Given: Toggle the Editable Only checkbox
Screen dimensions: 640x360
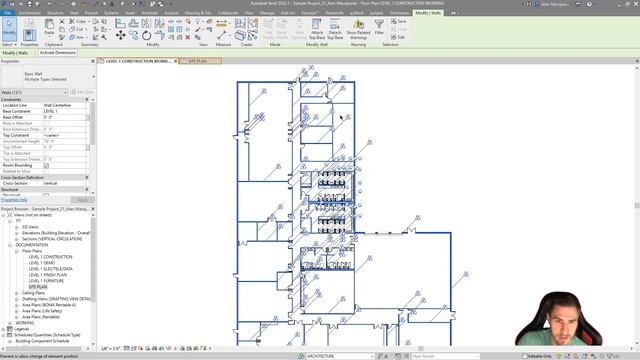Looking at the screenshot, I should [x=525, y=356].
